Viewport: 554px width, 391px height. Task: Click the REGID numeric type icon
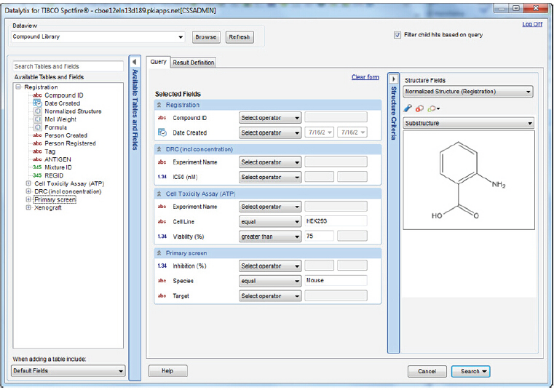(37, 175)
